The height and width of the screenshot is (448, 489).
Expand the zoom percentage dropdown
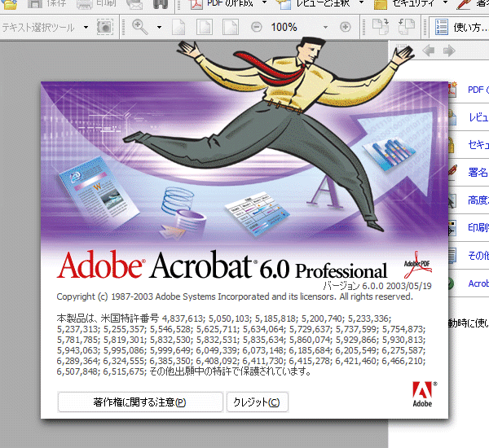coord(325,28)
